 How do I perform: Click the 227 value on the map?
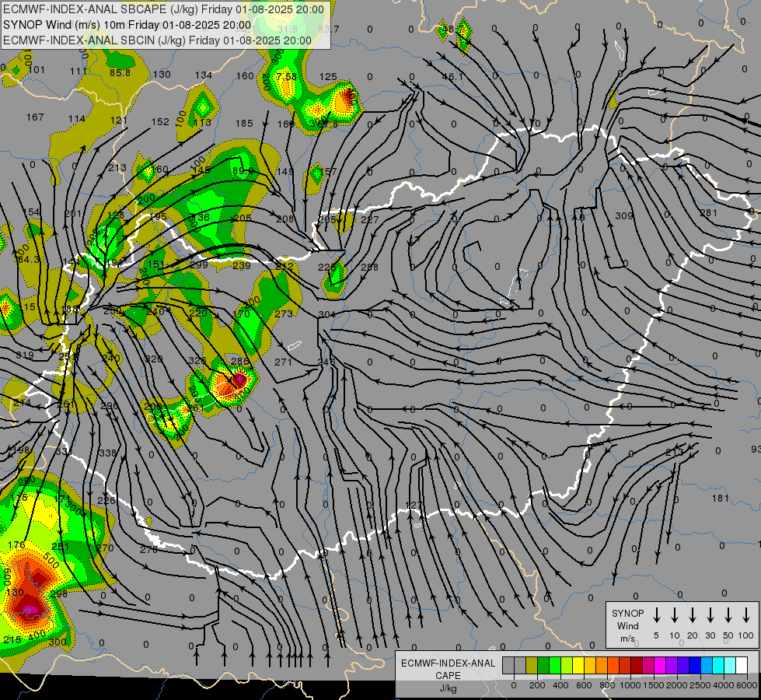pos(369,219)
